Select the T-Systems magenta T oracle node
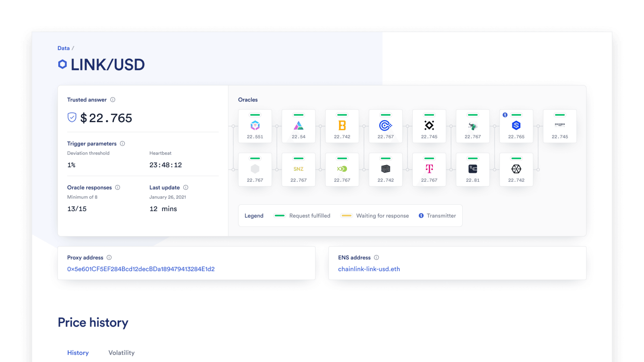The width and height of the screenshot is (644, 362). click(429, 170)
